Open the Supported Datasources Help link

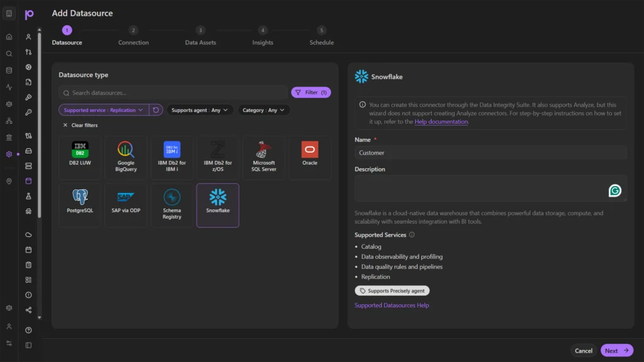click(392, 305)
